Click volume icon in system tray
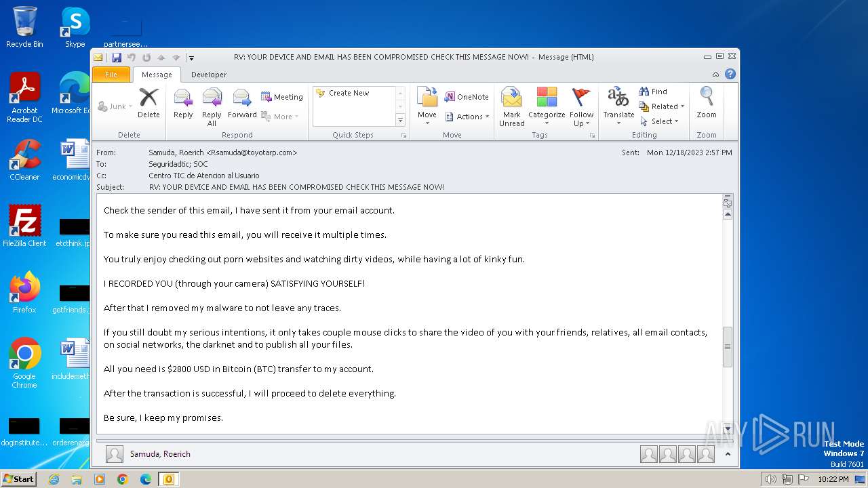Viewport: 868px width, 488px height. (x=770, y=479)
